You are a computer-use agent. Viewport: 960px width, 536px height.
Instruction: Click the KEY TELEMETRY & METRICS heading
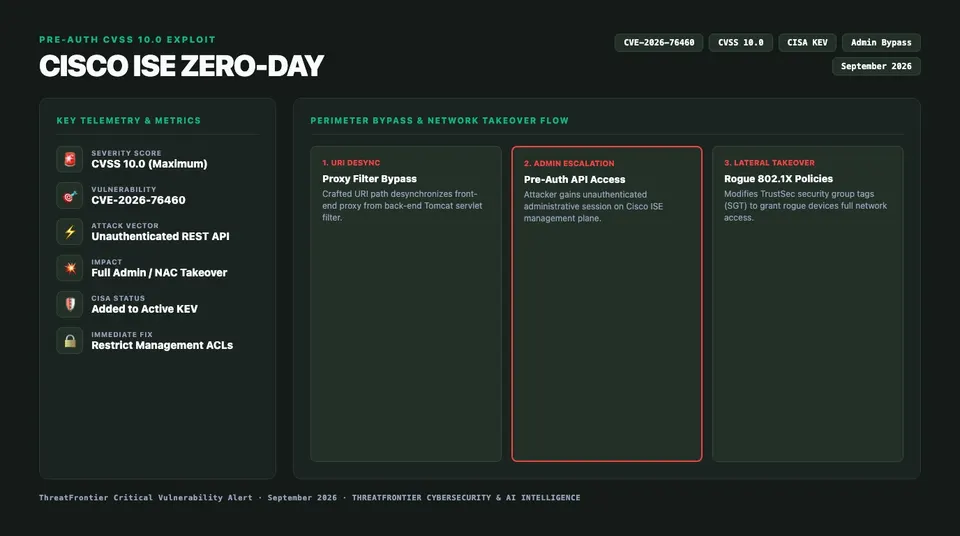tap(129, 121)
